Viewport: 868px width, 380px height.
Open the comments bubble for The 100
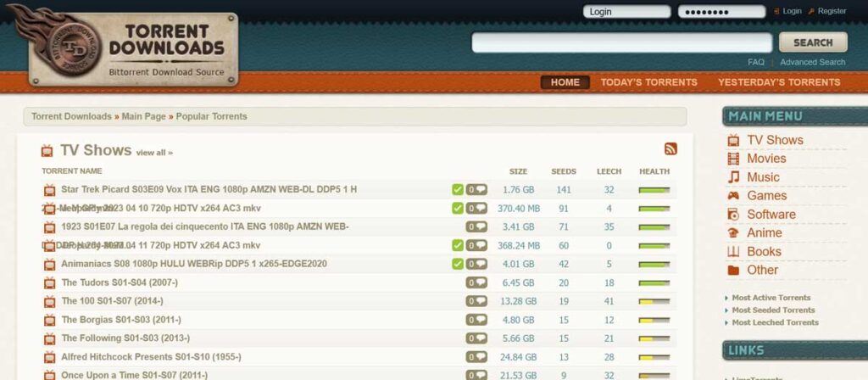476,301
